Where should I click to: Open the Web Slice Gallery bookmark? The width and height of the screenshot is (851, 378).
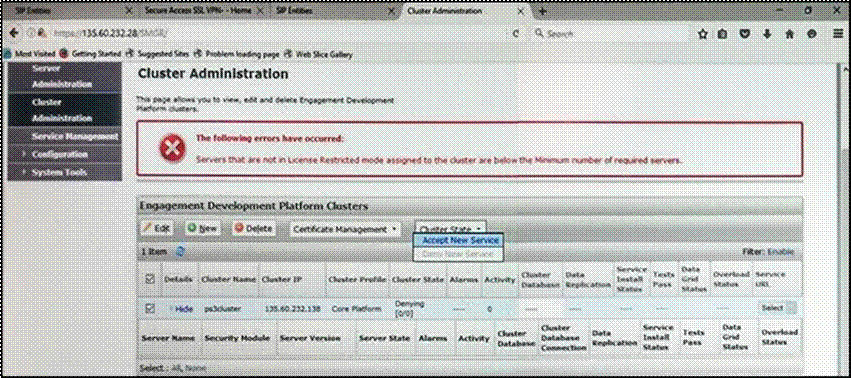319,54
